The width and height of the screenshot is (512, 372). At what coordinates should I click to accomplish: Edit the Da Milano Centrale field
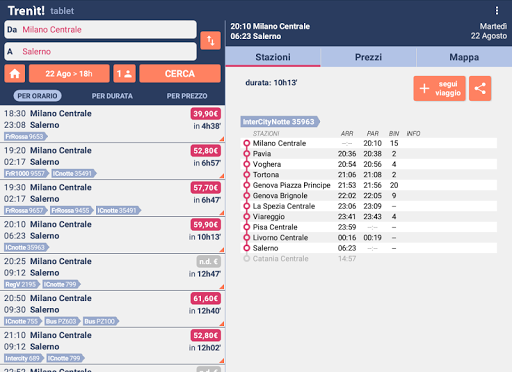[x=100, y=30]
